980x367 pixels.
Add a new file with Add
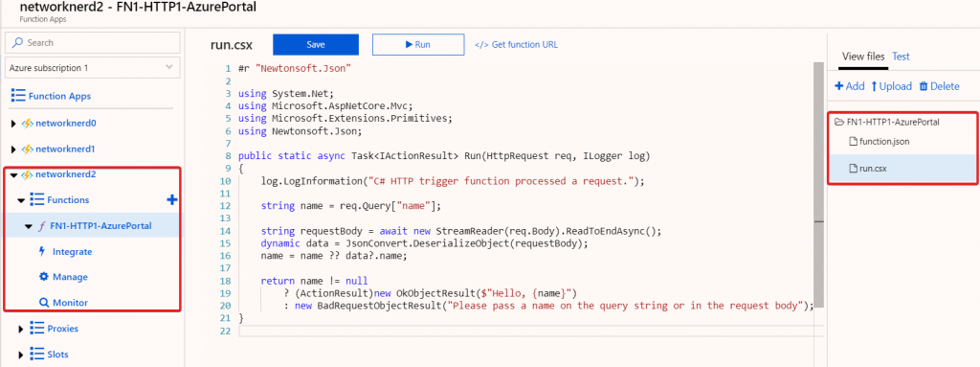click(850, 86)
